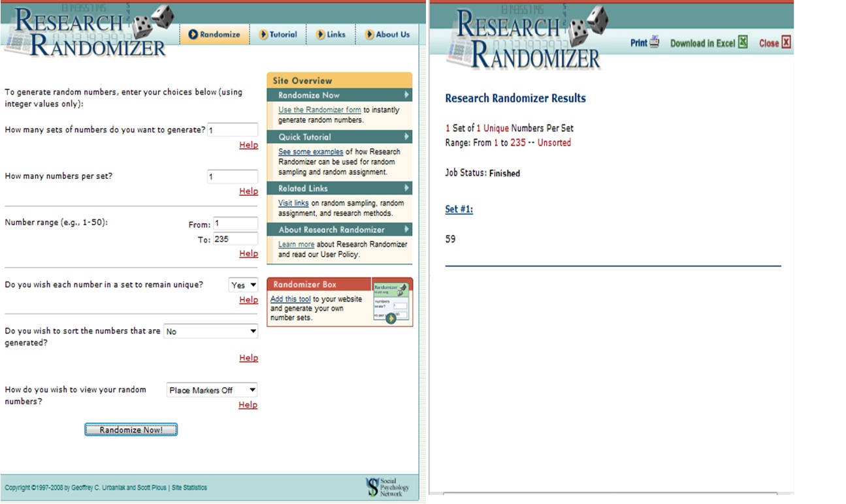Click the Site Overview heading

coord(302,81)
